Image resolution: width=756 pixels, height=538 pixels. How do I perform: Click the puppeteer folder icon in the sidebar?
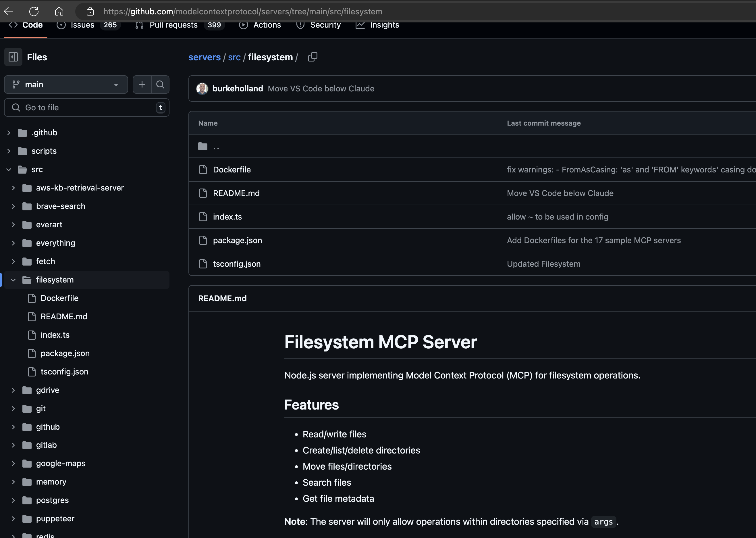tap(27, 518)
